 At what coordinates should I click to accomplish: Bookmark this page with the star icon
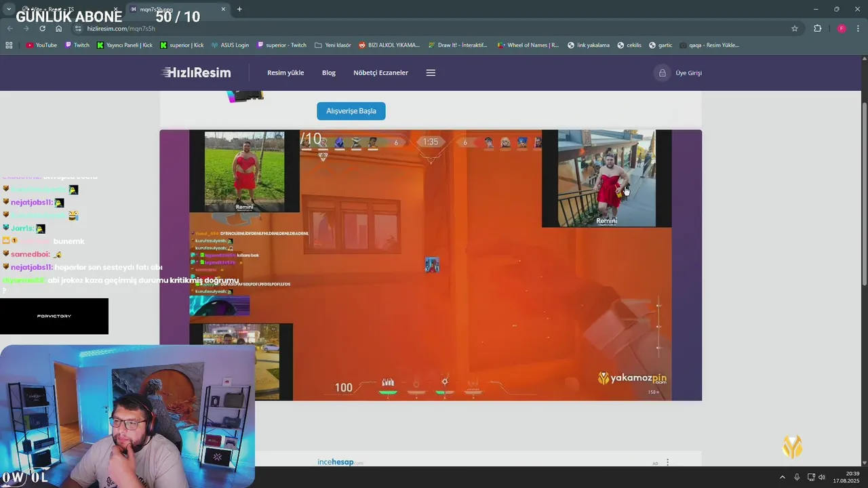(795, 28)
